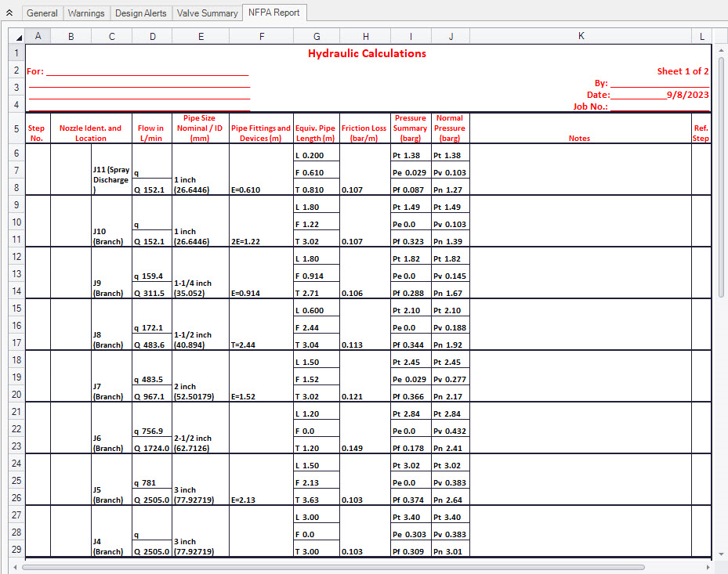Select row 5 header
The height and width of the screenshot is (574, 728).
(x=16, y=128)
